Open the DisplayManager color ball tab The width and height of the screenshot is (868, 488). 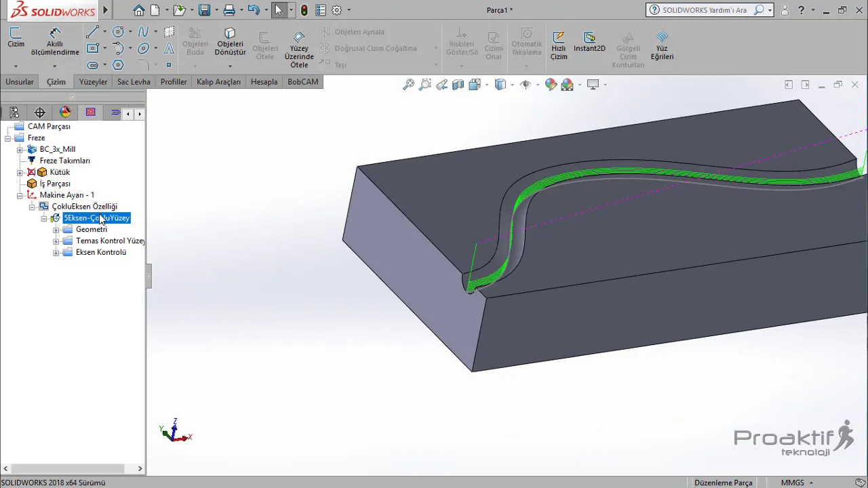pyautogui.click(x=65, y=113)
